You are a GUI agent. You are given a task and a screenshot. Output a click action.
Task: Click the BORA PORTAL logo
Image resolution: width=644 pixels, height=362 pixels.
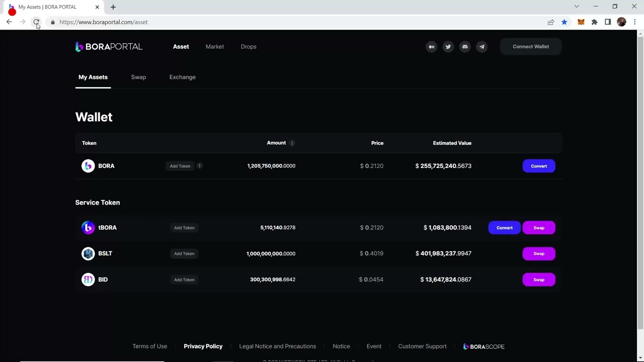pos(109,47)
